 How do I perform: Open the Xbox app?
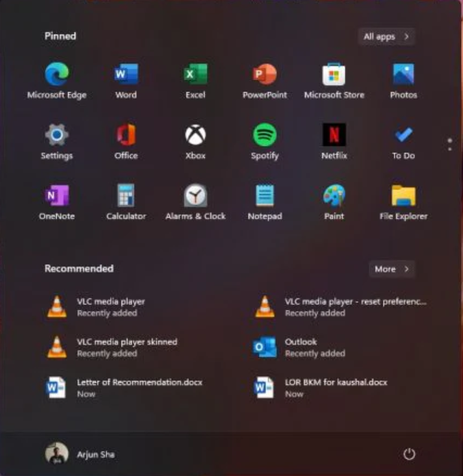196,141
